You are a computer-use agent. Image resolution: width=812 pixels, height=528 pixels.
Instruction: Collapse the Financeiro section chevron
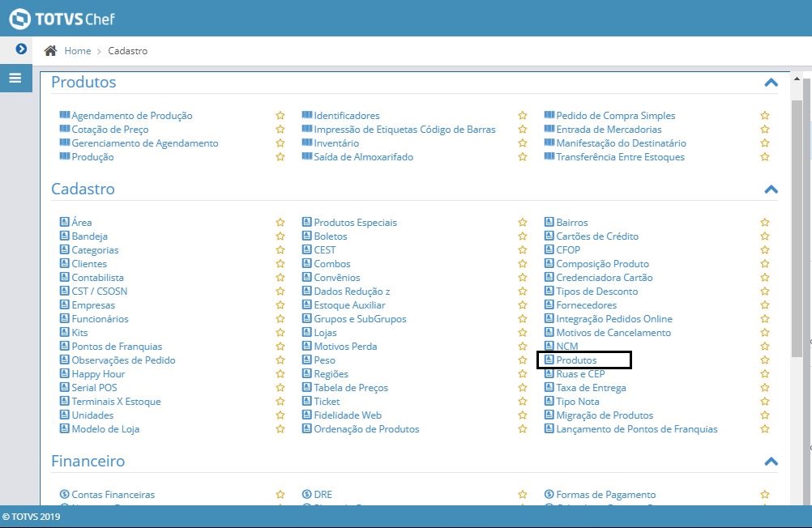click(771, 462)
